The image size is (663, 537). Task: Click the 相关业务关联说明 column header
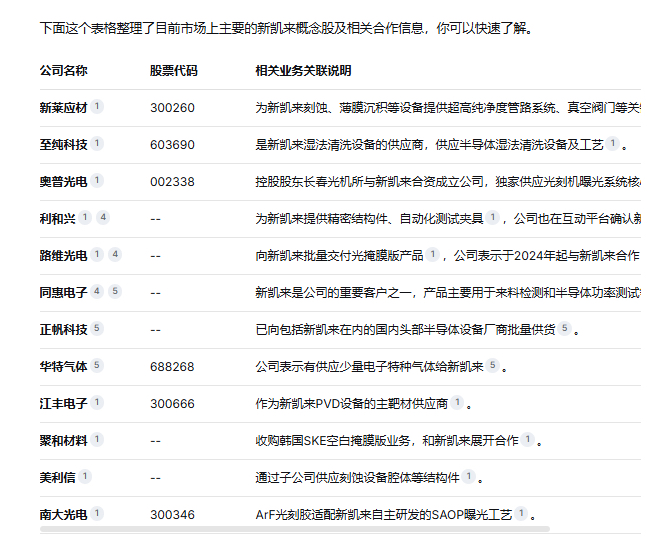pos(303,71)
